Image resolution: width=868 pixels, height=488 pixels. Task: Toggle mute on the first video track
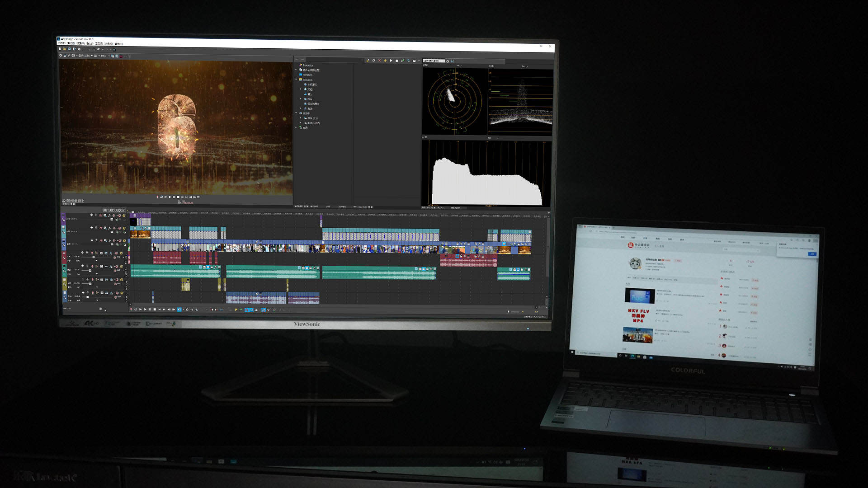click(x=119, y=216)
